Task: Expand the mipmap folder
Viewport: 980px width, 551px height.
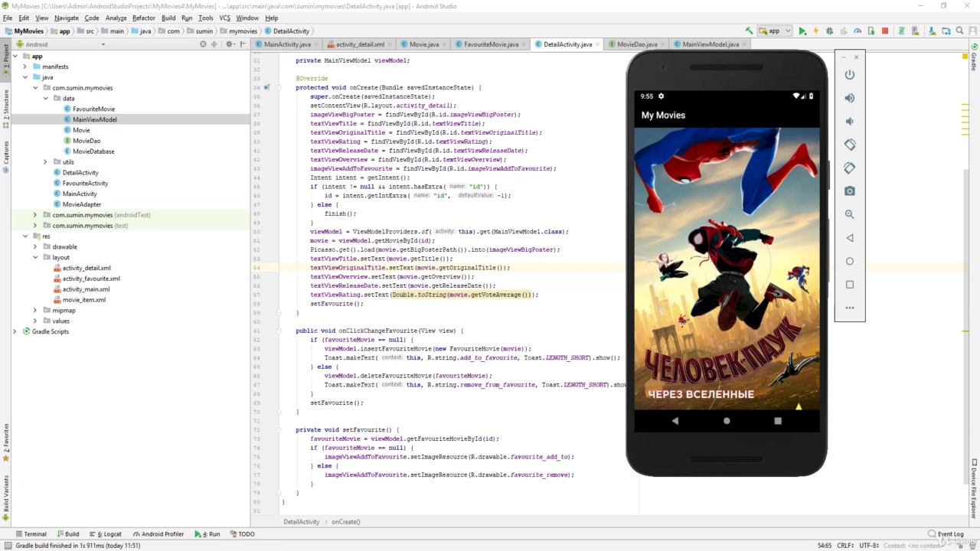Action: coord(35,311)
